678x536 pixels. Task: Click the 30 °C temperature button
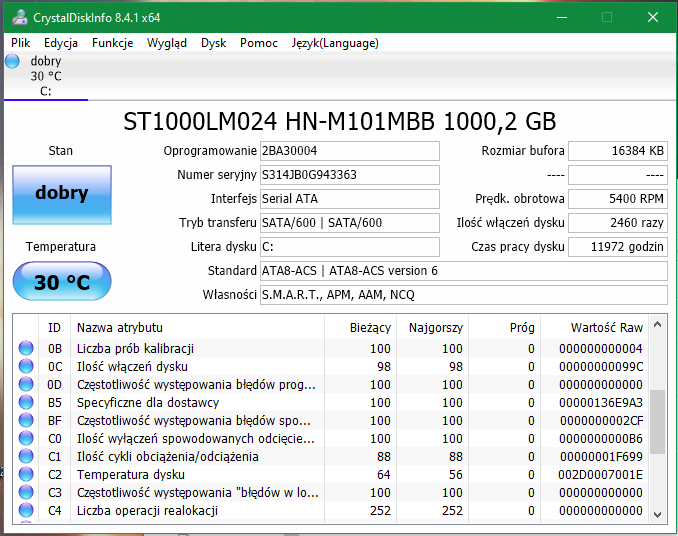point(62,281)
